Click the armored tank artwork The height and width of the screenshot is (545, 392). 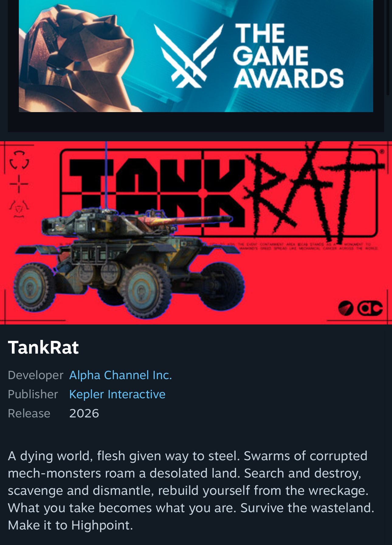tap(129, 261)
